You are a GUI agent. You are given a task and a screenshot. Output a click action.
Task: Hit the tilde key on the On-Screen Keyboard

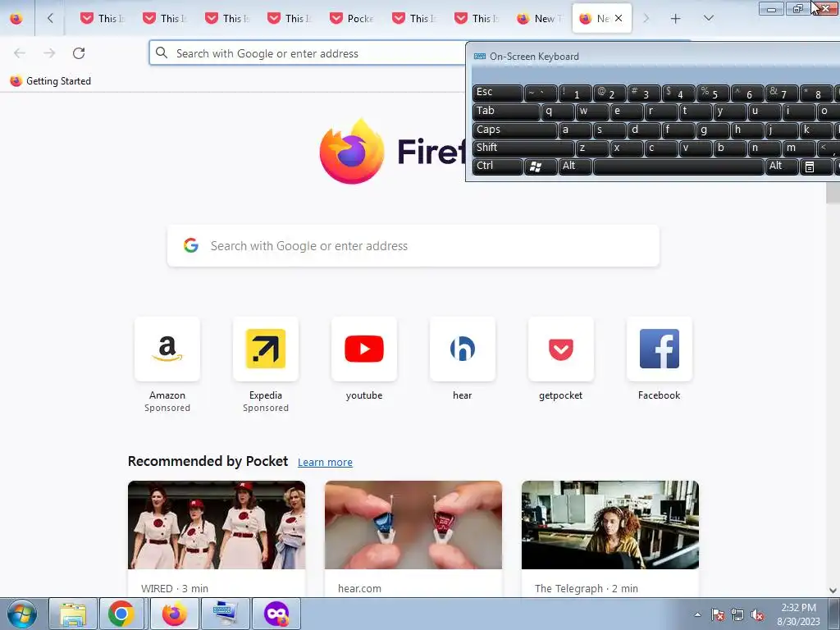click(x=541, y=93)
